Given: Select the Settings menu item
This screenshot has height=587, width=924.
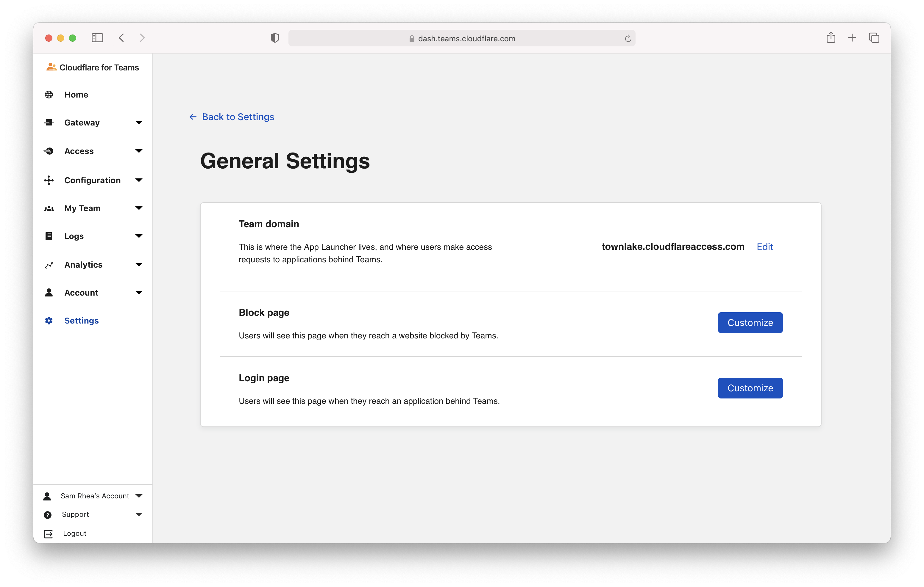Looking at the screenshot, I should tap(81, 320).
